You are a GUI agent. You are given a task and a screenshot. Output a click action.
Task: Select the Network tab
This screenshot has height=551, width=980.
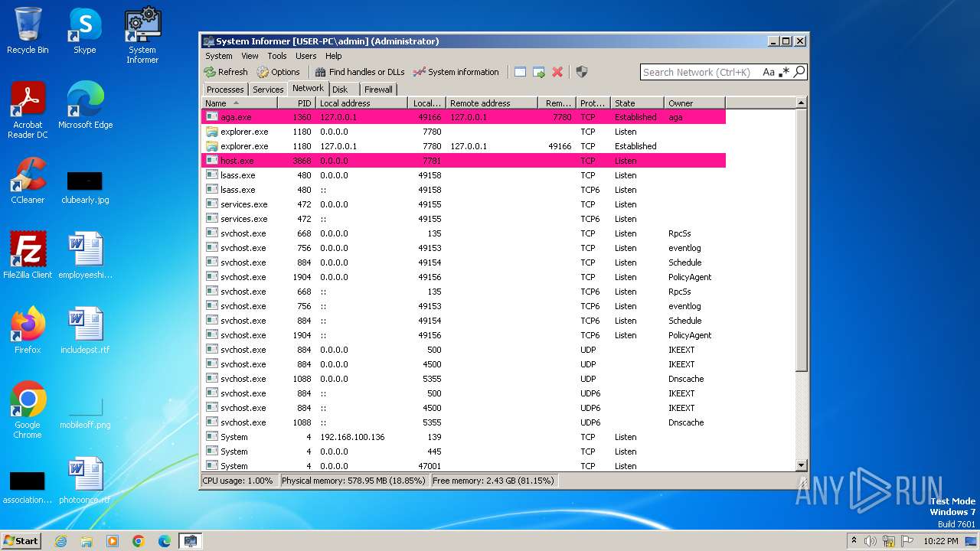pyautogui.click(x=308, y=88)
